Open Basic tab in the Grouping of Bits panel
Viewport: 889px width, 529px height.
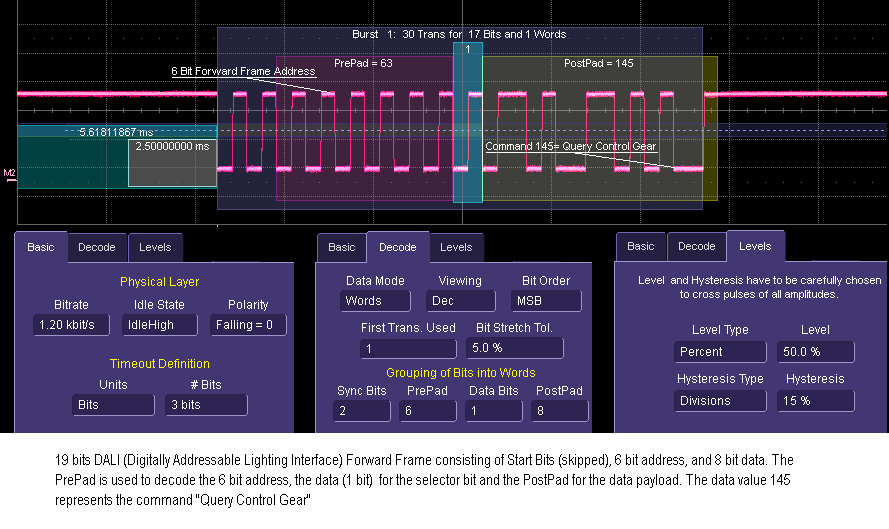(341, 247)
